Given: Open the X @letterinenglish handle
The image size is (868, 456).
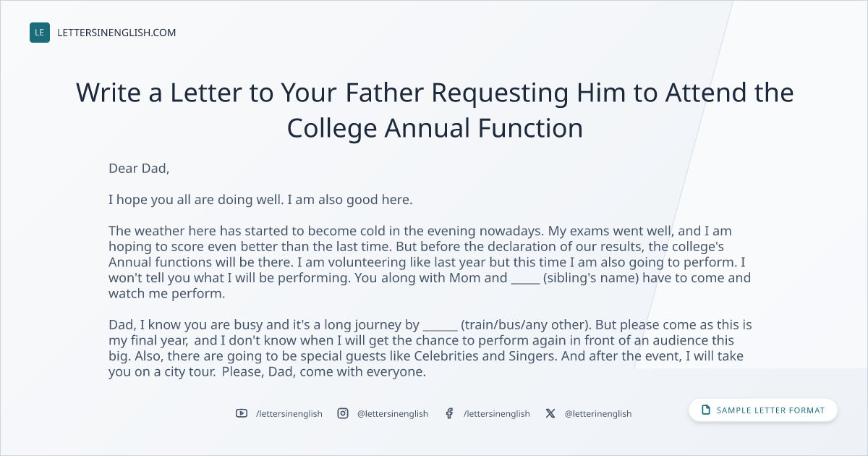Looking at the screenshot, I should point(598,413).
